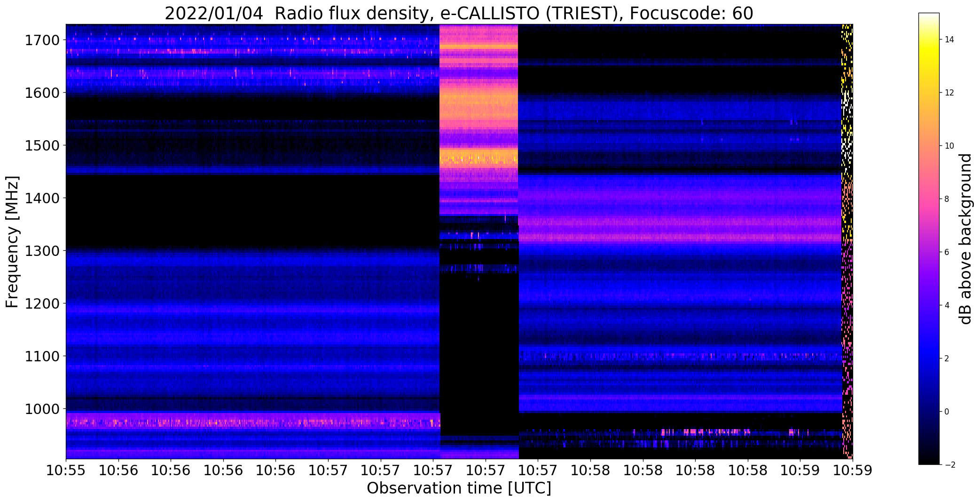Click the 1100 frequency tick label
This screenshot has height=502, width=980.
[42, 357]
